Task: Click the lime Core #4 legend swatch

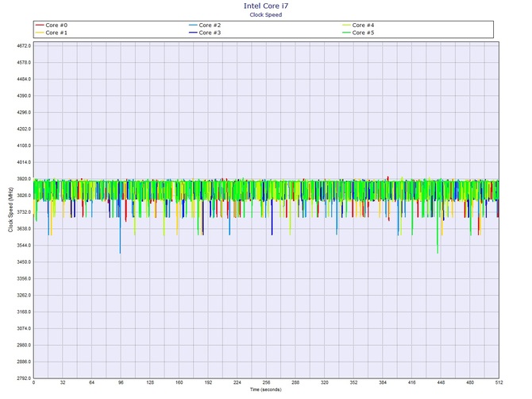Action: [346, 25]
